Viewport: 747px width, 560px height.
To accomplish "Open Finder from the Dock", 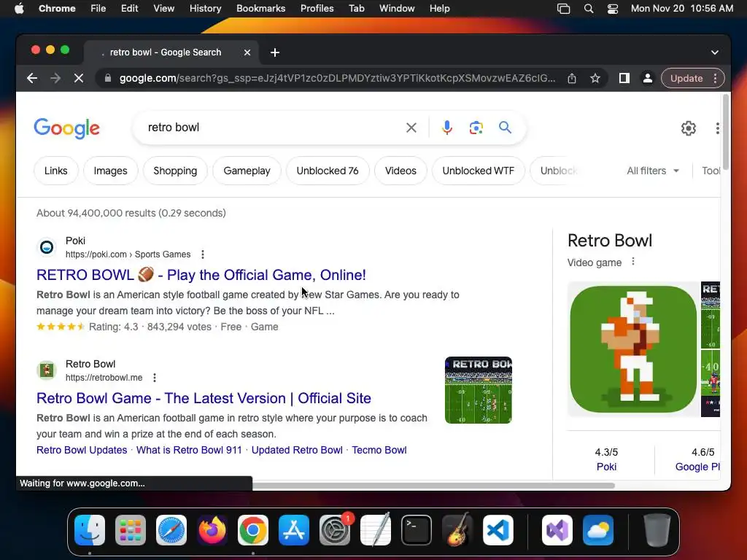I will pos(90,530).
